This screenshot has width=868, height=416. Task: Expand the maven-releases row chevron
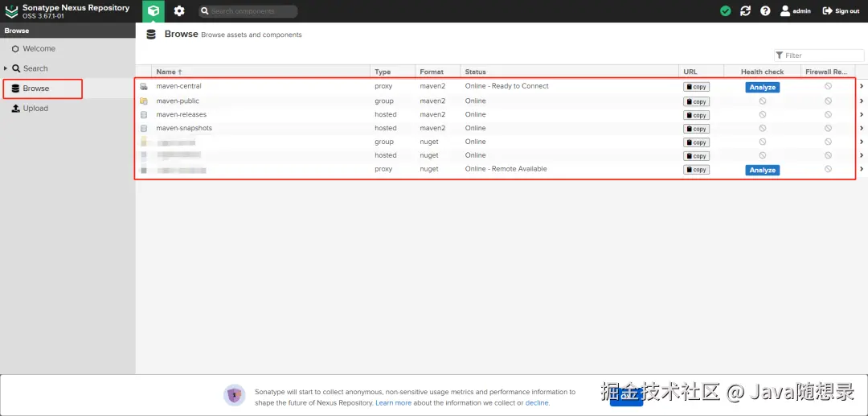862,115
